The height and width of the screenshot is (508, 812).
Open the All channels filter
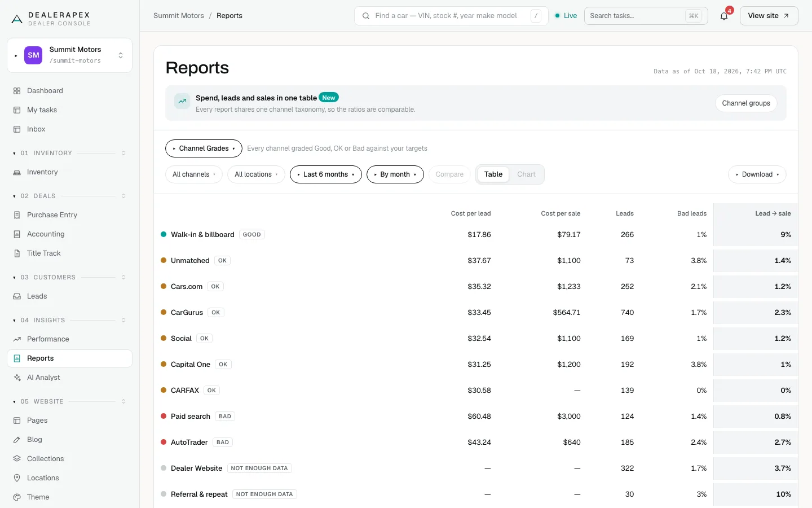(x=194, y=174)
